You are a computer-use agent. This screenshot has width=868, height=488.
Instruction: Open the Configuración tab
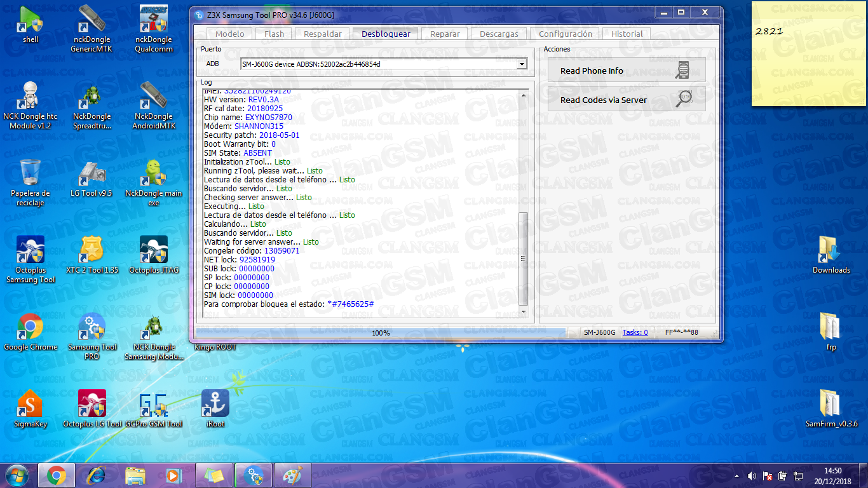(x=566, y=34)
